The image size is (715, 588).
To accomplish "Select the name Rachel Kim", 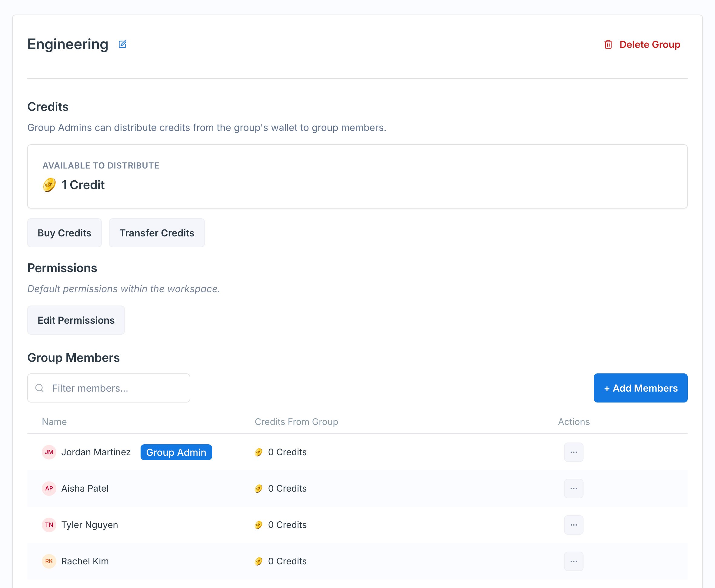I will point(85,561).
